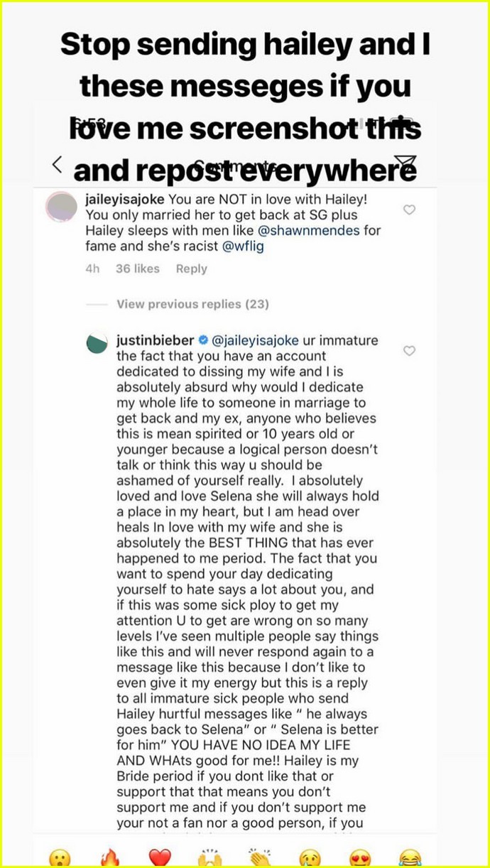Tap the @jaileyisajoke mention in Justin's reply
490x868 pixels.
point(254,341)
